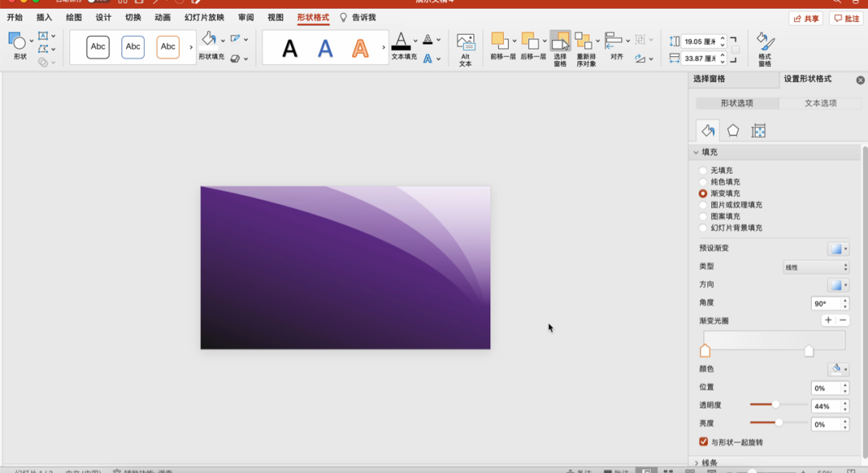
Task: Click the 透明度 transparency slider handle
Action: tap(776, 405)
